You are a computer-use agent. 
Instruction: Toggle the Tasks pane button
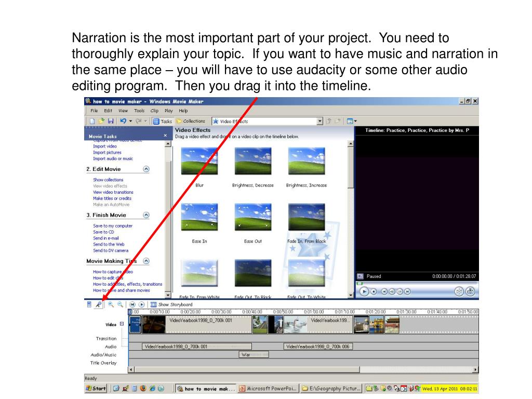click(x=162, y=121)
